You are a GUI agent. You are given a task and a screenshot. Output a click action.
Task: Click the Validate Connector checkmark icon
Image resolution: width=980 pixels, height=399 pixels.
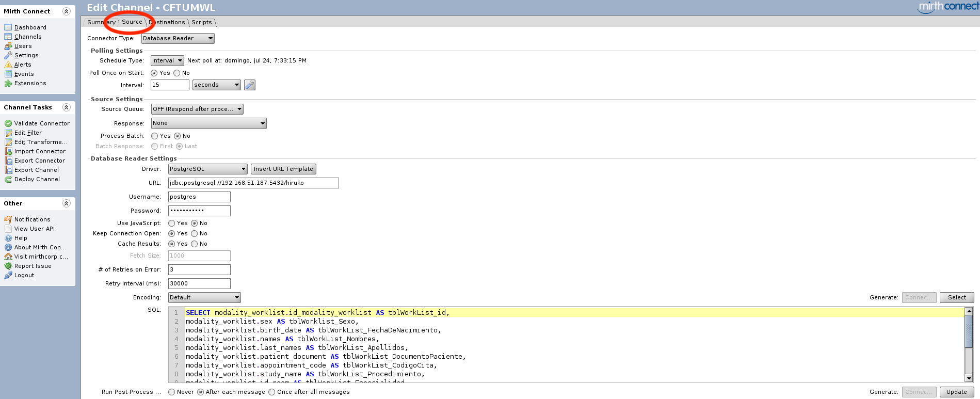tap(8, 123)
